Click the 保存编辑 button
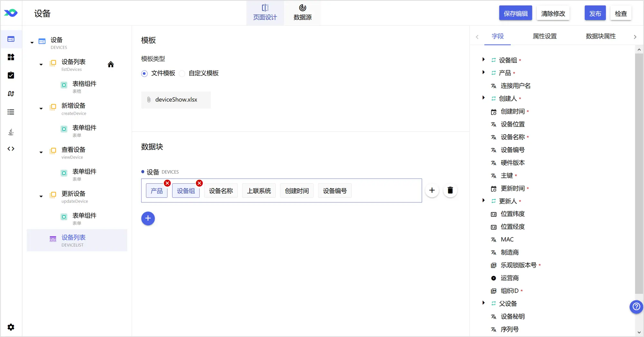Viewport: 644px width, 337px height. click(x=516, y=13)
